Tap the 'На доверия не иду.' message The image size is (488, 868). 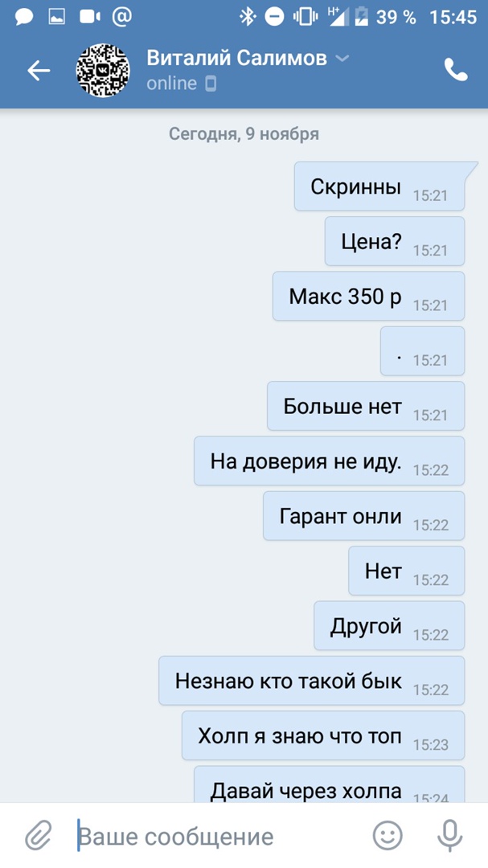point(329,461)
